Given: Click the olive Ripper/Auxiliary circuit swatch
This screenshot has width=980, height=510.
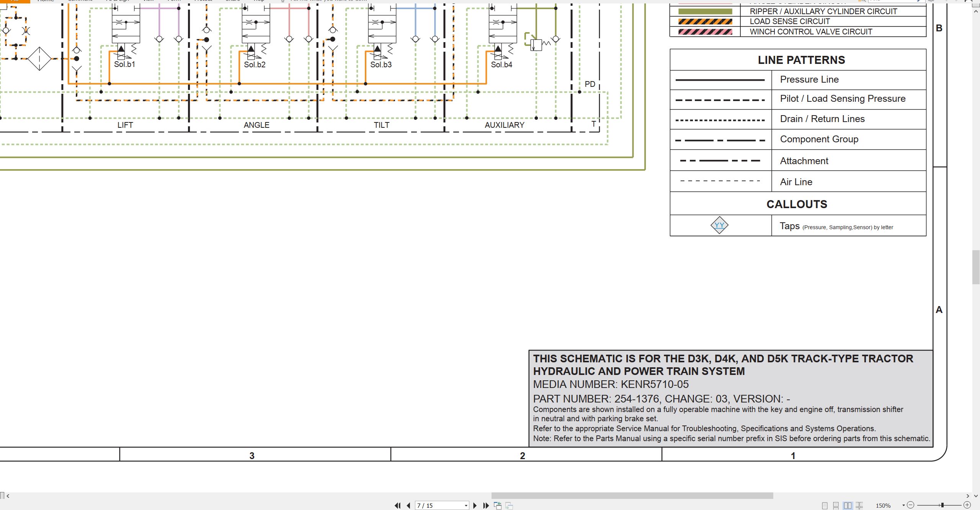Looking at the screenshot, I should coord(705,11).
